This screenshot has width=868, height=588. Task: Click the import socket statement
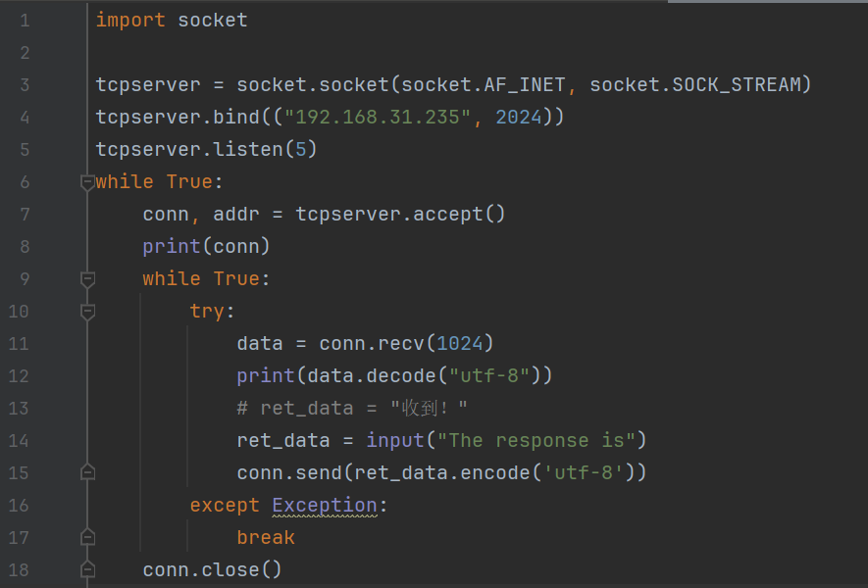point(172,21)
